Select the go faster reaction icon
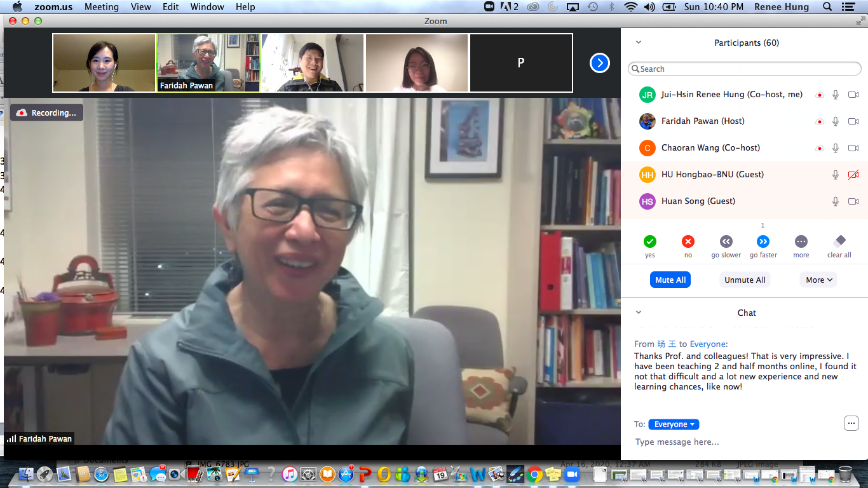This screenshot has height=488, width=868. coord(763,241)
